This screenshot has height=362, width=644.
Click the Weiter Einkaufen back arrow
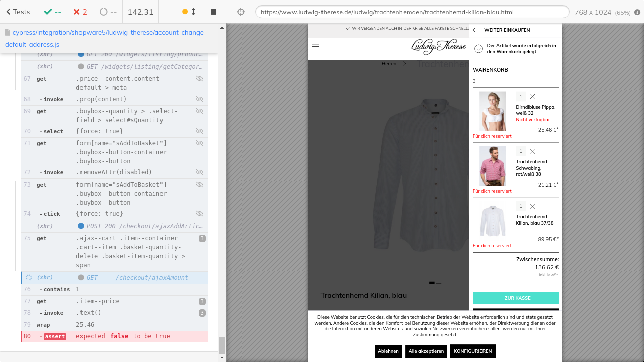click(474, 30)
